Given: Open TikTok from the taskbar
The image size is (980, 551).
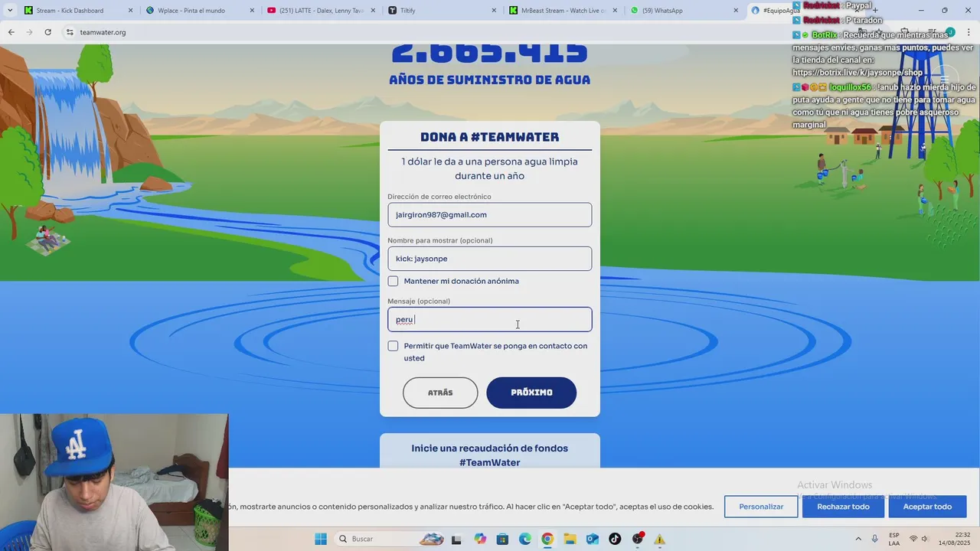Looking at the screenshot, I should [615, 539].
